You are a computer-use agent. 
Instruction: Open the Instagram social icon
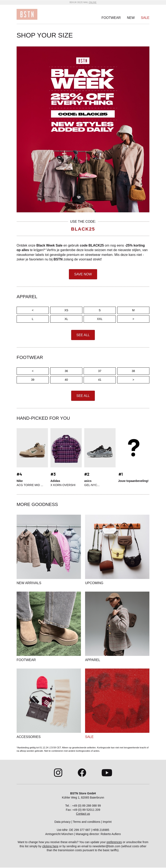pyautogui.click(x=58, y=772)
